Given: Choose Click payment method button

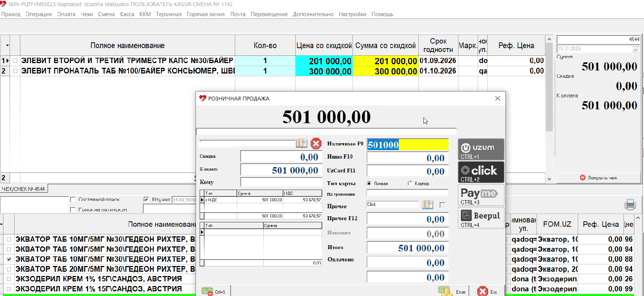Looking at the screenshot, I should (x=481, y=172).
